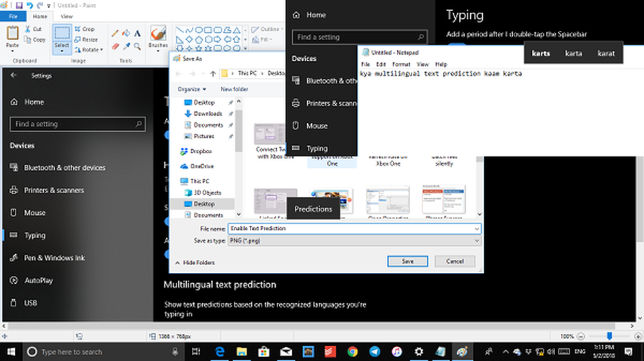This screenshot has height=361, width=644.
Task: Open Notepad's Edit menu
Action: click(x=381, y=64)
